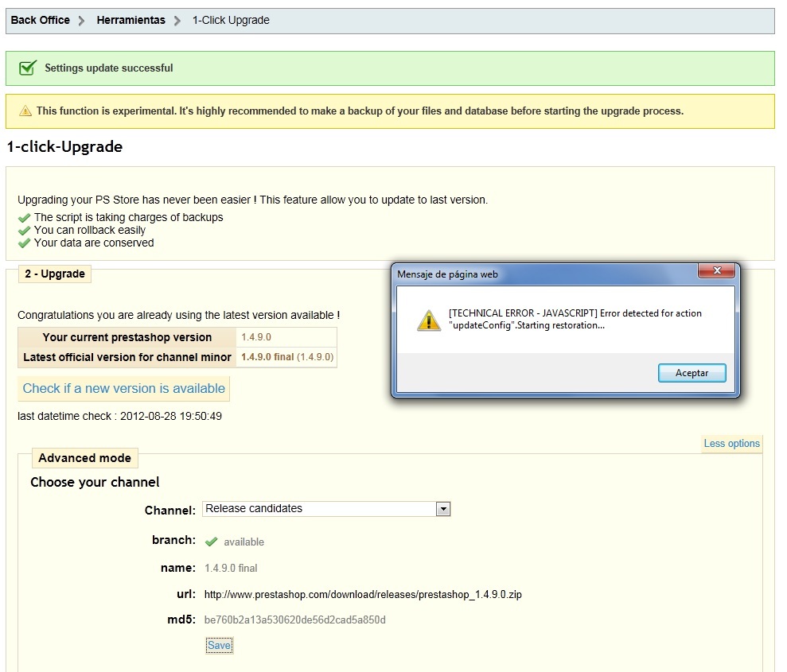Image resolution: width=787 pixels, height=672 pixels.
Task: Click the green success check icon
Action: click(x=28, y=68)
